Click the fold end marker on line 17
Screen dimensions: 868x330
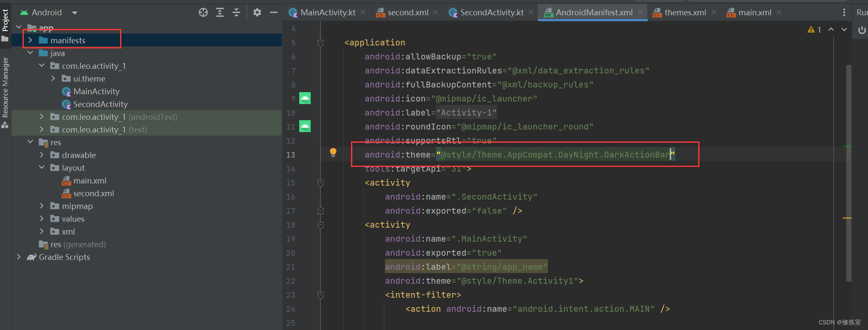(x=321, y=211)
